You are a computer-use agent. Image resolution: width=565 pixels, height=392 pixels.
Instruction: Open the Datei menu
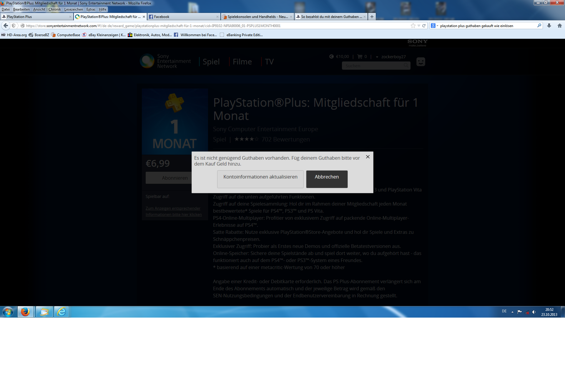(x=6, y=9)
